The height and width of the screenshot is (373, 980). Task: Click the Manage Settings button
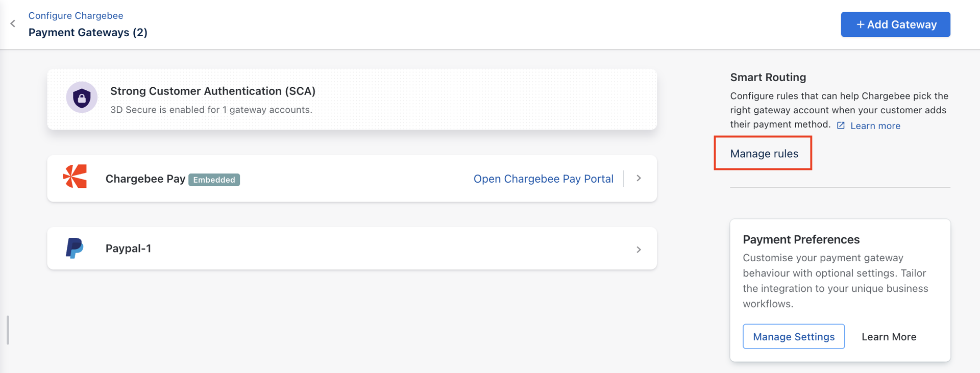794,336
